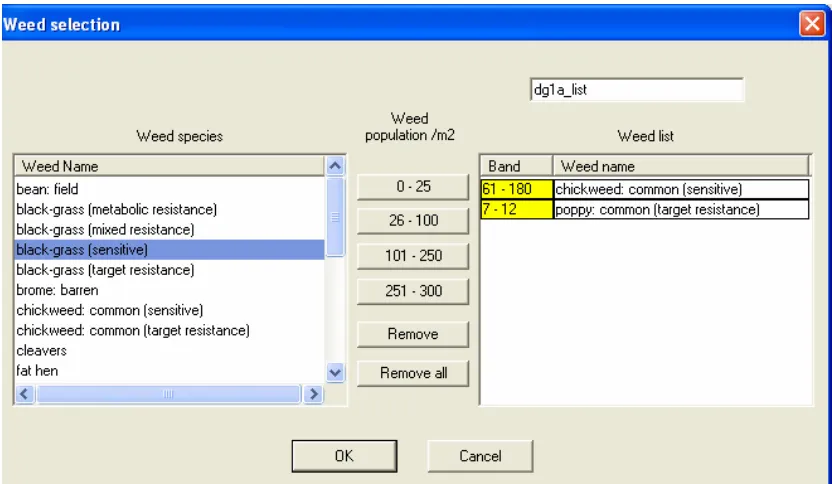The width and height of the screenshot is (832, 484).
Task: Select 'chickweed: common (sensitive)' in Weed list
Action: click(x=681, y=189)
